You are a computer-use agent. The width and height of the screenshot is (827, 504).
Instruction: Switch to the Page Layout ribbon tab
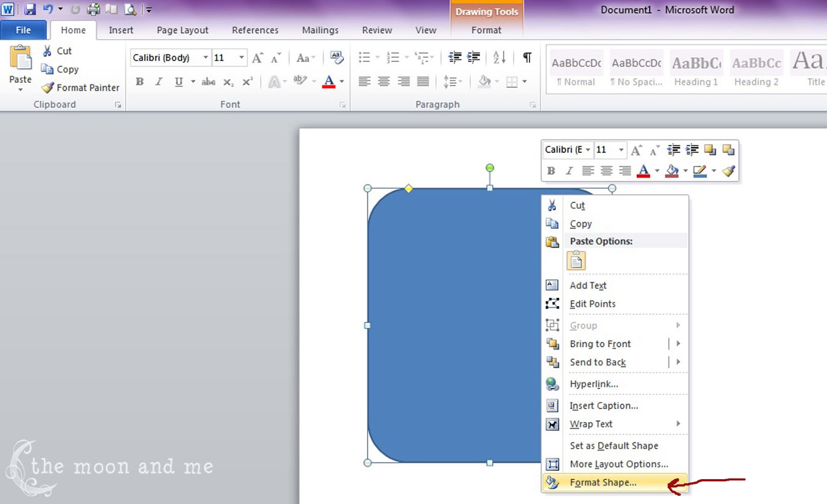pos(182,30)
